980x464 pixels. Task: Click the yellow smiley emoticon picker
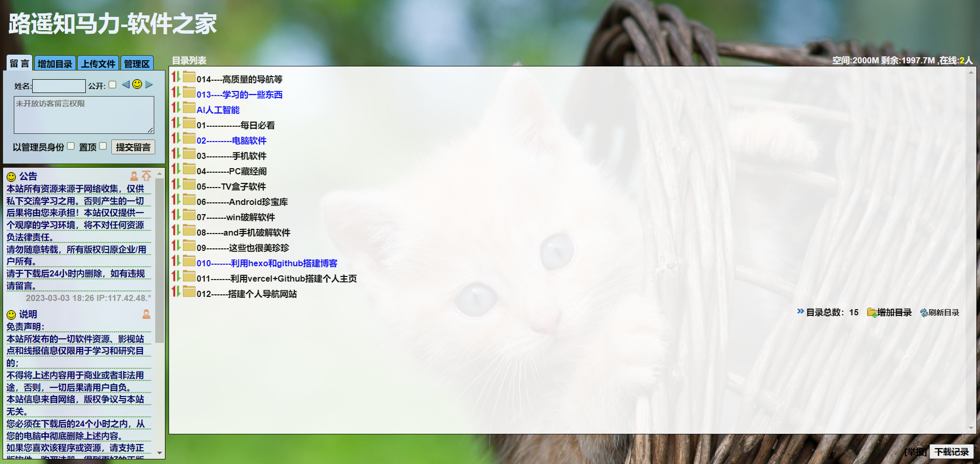click(137, 84)
